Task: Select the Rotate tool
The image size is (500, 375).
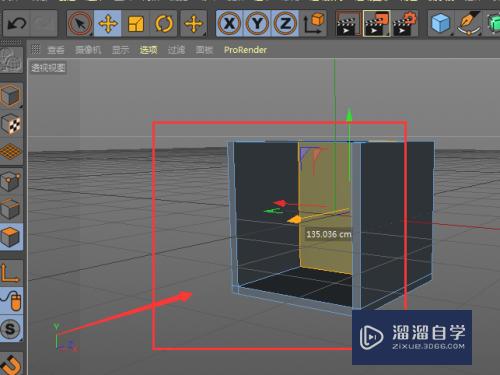Action: point(164,23)
